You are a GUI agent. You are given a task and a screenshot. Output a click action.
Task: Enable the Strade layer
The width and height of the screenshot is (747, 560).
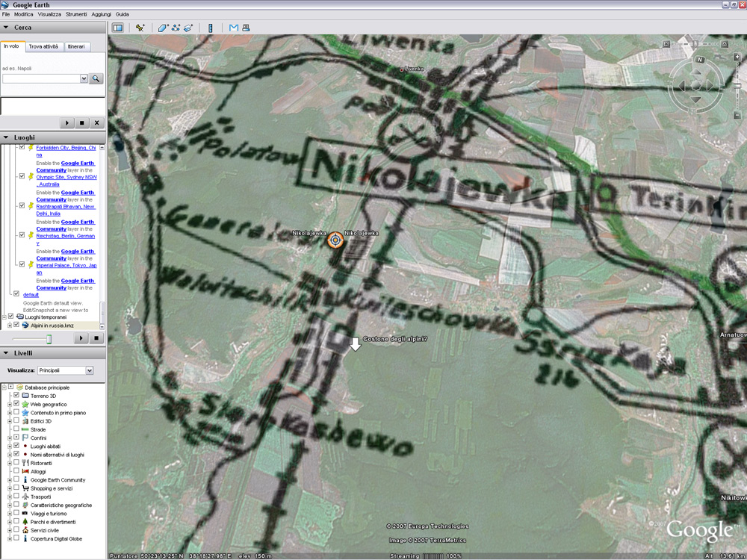16,429
